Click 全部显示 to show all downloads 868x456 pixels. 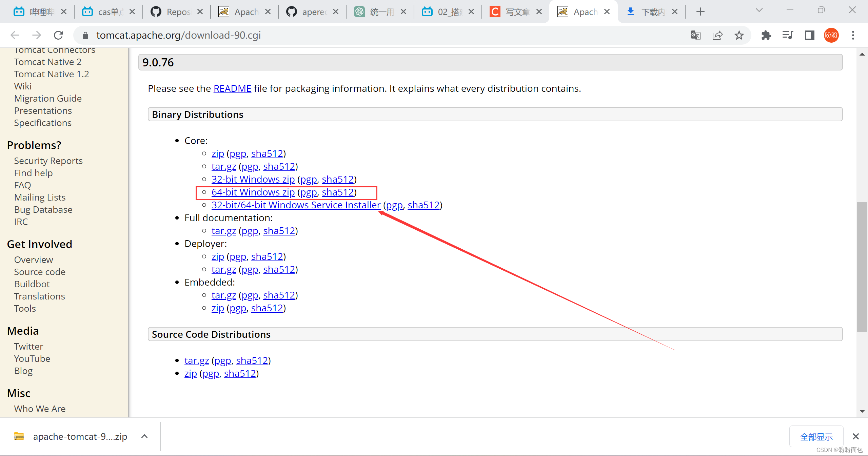click(x=816, y=437)
